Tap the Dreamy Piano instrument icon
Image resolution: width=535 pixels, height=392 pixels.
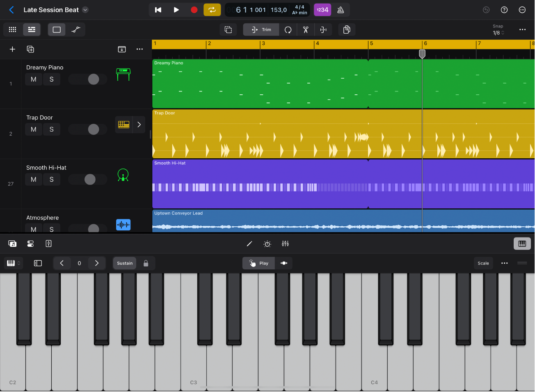pyautogui.click(x=123, y=74)
